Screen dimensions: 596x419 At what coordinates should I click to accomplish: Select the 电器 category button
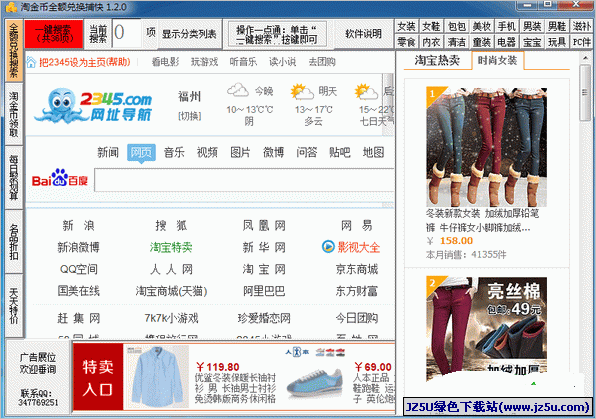click(x=507, y=42)
